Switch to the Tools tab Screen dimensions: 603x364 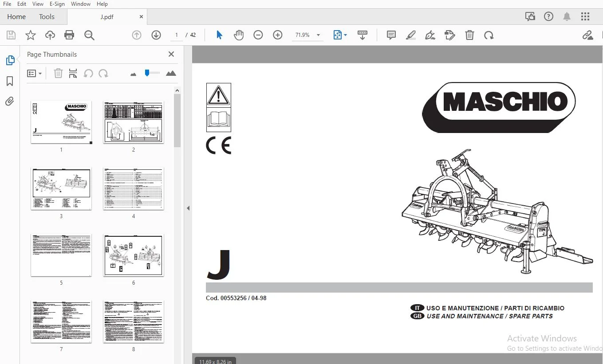(47, 17)
